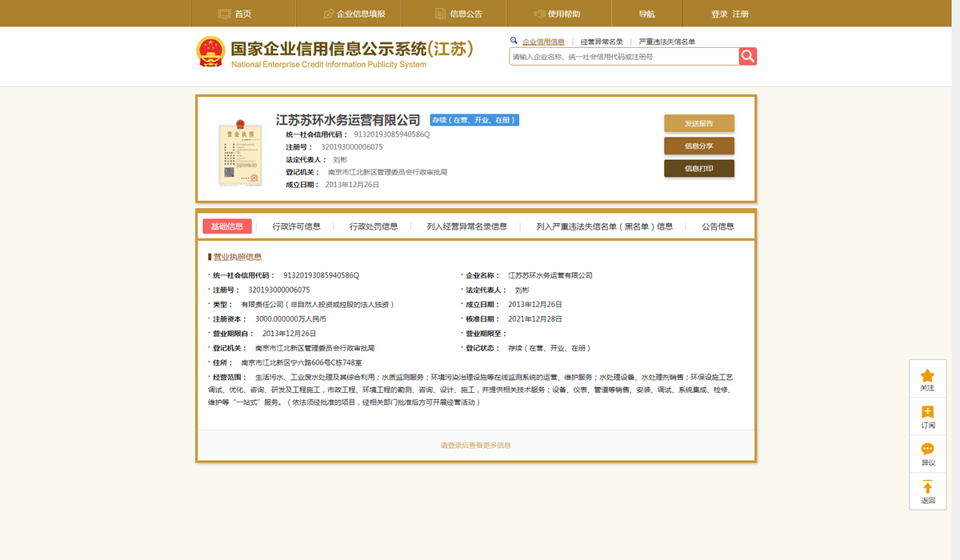This screenshot has height=560, width=960.
Task: Click the 类型 有限责任公司 value
Action: pos(318,304)
